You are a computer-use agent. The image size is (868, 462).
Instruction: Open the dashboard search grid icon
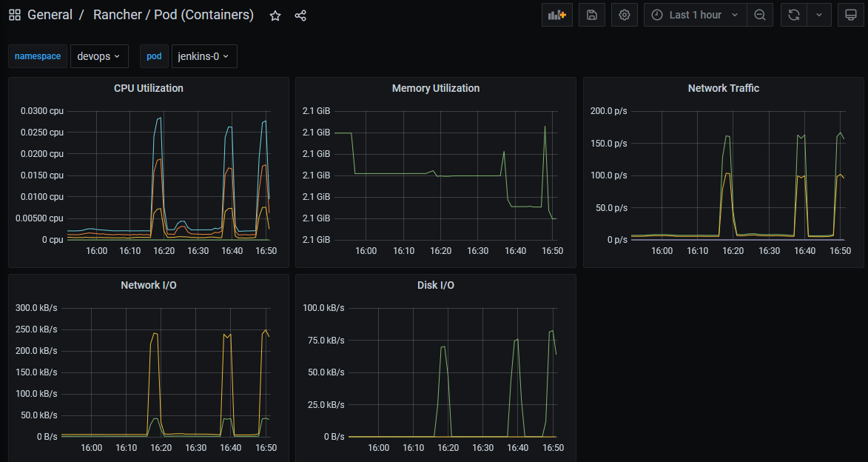coord(15,15)
